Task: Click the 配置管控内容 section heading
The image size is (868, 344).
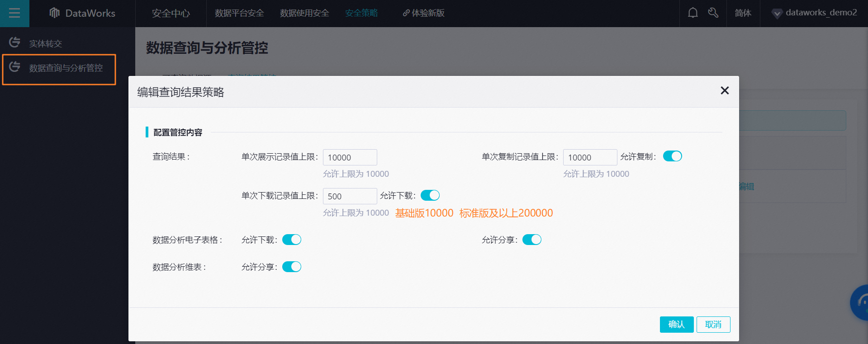Action: coord(178,132)
